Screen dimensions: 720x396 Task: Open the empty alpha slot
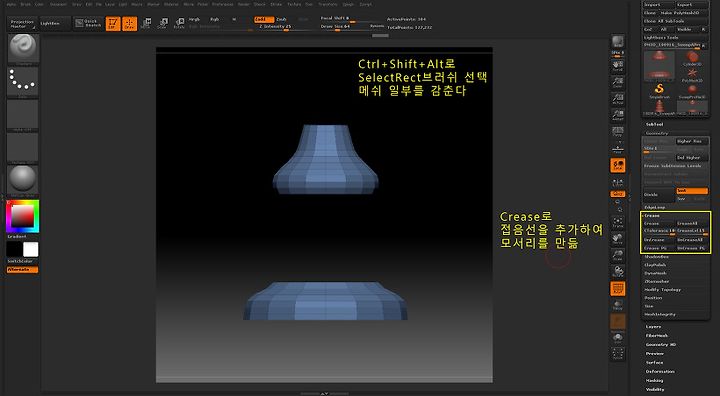(x=23, y=115)
